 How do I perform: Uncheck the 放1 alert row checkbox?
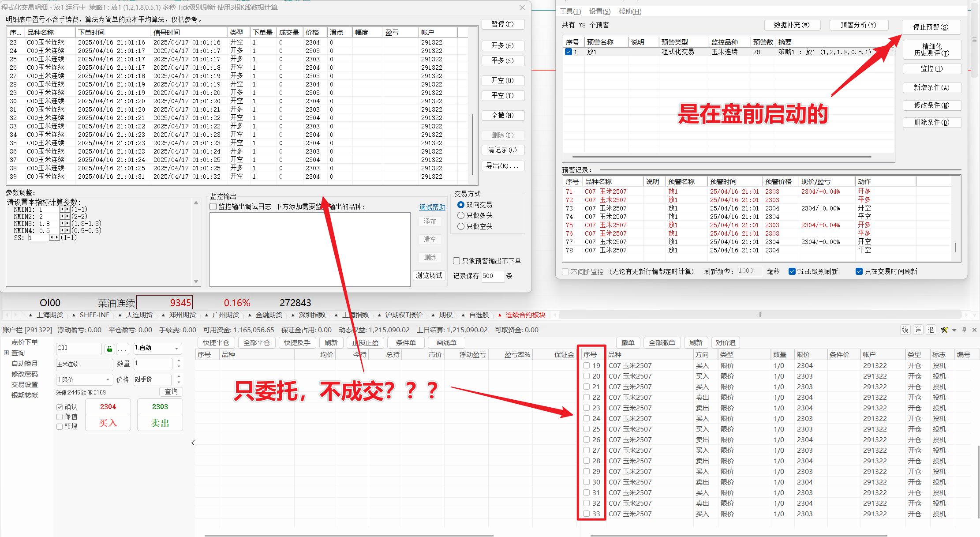[x=569, y=52]
